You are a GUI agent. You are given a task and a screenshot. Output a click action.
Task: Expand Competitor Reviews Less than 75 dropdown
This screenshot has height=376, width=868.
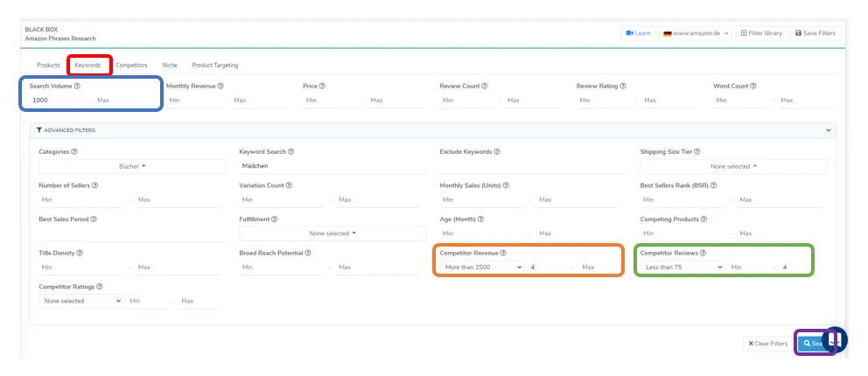point(682,267)
